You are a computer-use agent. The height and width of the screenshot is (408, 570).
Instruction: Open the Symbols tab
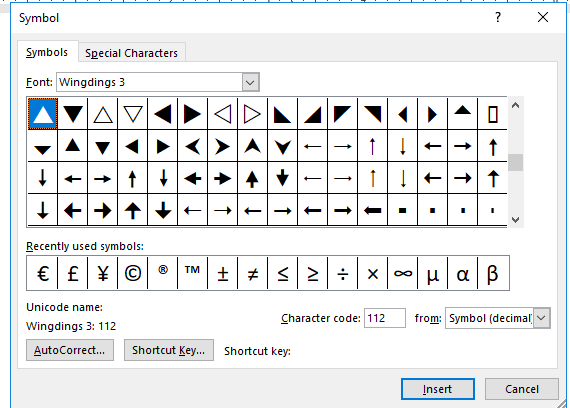coord(47,52)
